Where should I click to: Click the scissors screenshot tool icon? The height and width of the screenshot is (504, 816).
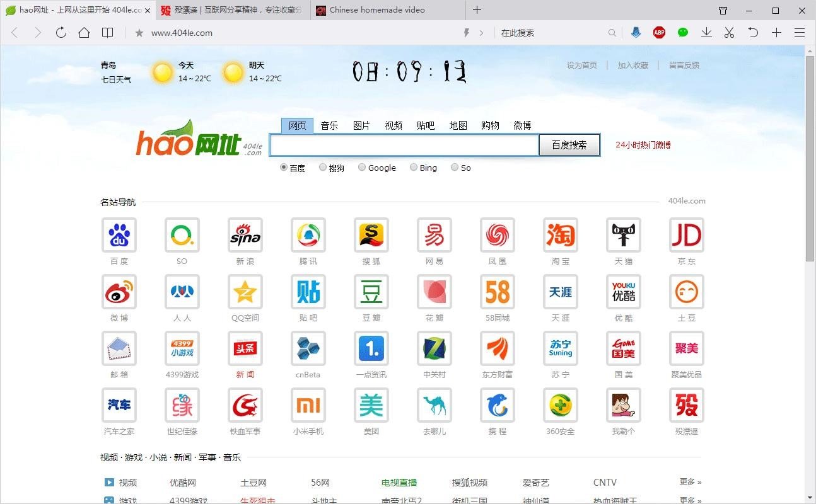[729, 32]
